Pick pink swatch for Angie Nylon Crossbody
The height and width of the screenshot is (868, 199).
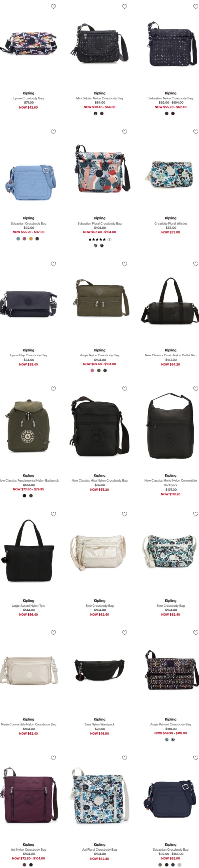pyautogui.click(x=92, y=370)
